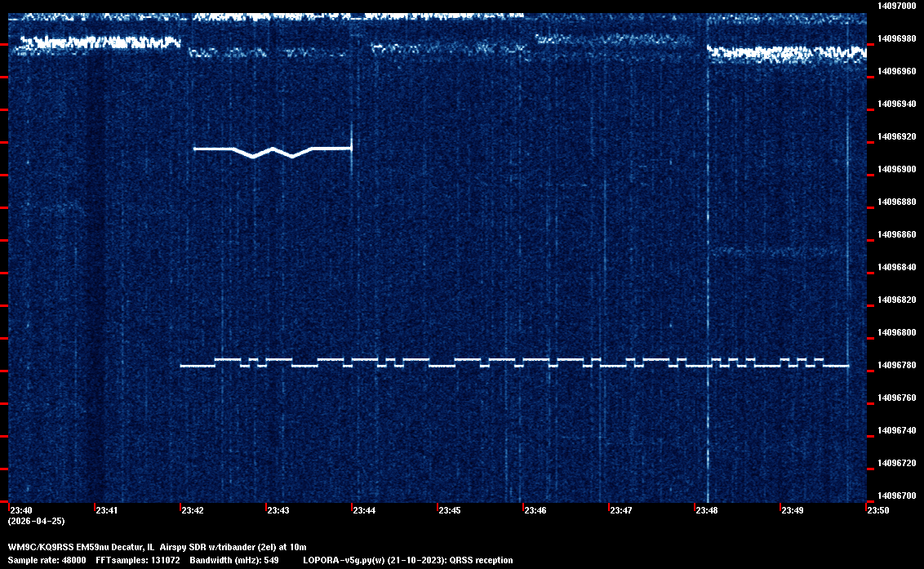
Task: Click the 14096800 frequency label
Action: (x=897, y=332)
